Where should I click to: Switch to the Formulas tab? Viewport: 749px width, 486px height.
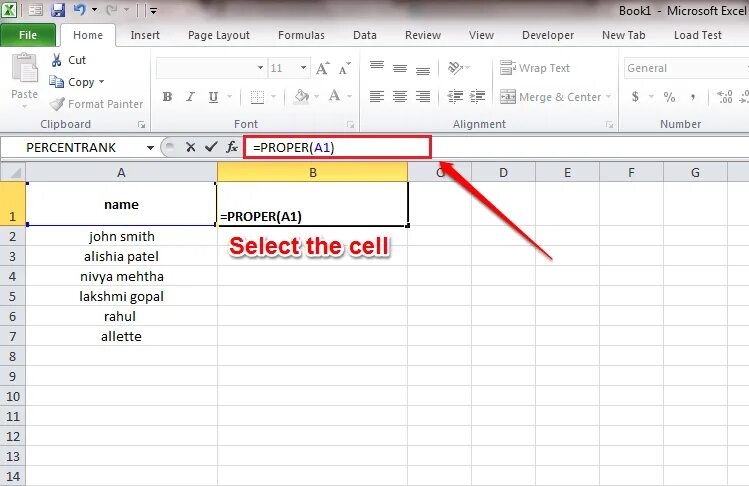pyautogui.click(x=301, y=35)
